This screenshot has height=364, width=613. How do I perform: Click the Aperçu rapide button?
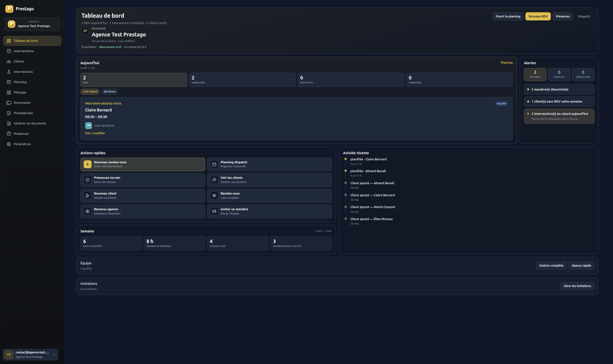coord(581,266)
